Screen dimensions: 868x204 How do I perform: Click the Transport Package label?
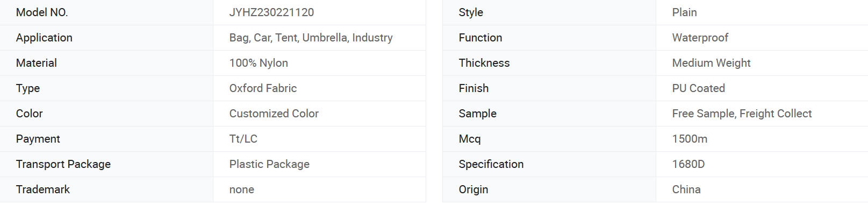pyautogui.click(x=63, y=164)
